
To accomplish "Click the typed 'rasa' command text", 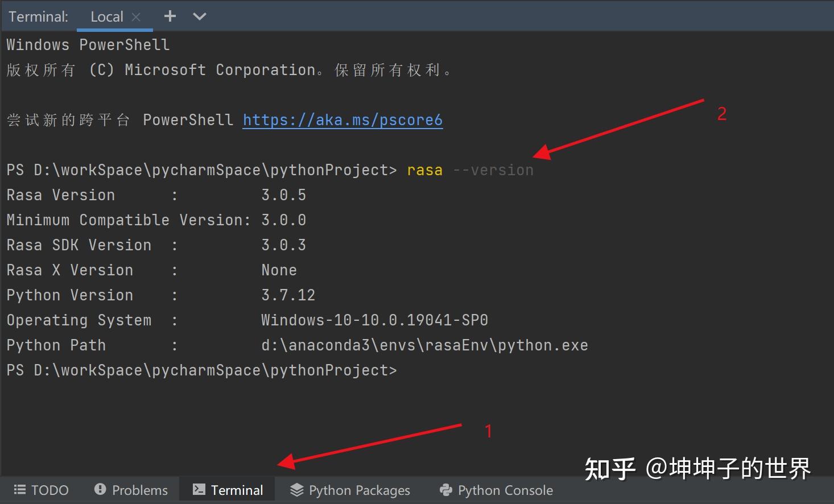I will point(424,170).
